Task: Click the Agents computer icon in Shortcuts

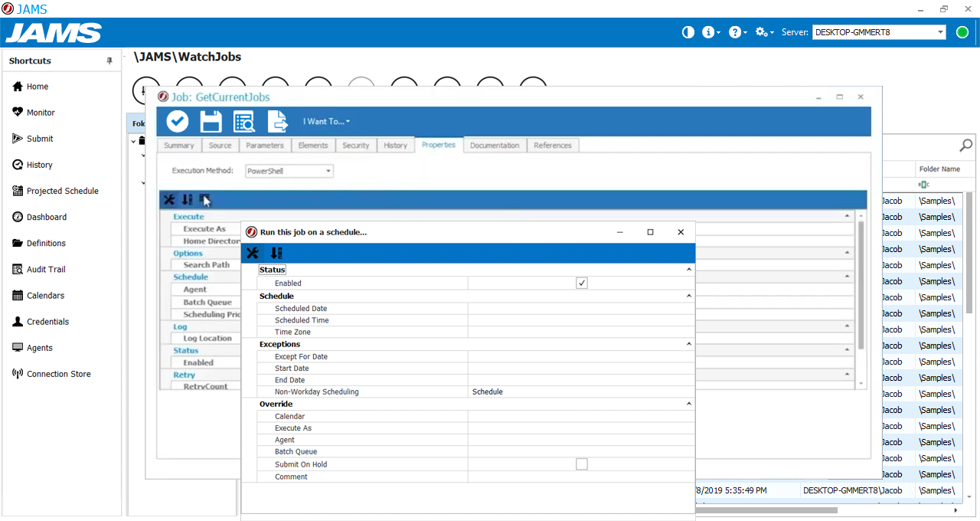Action: point(18,348)
